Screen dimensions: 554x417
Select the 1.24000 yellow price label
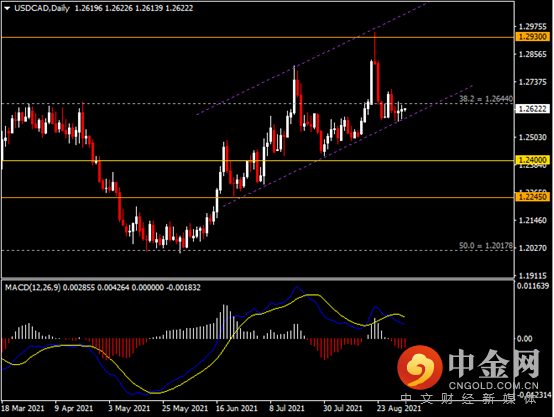tap(533, 160)
